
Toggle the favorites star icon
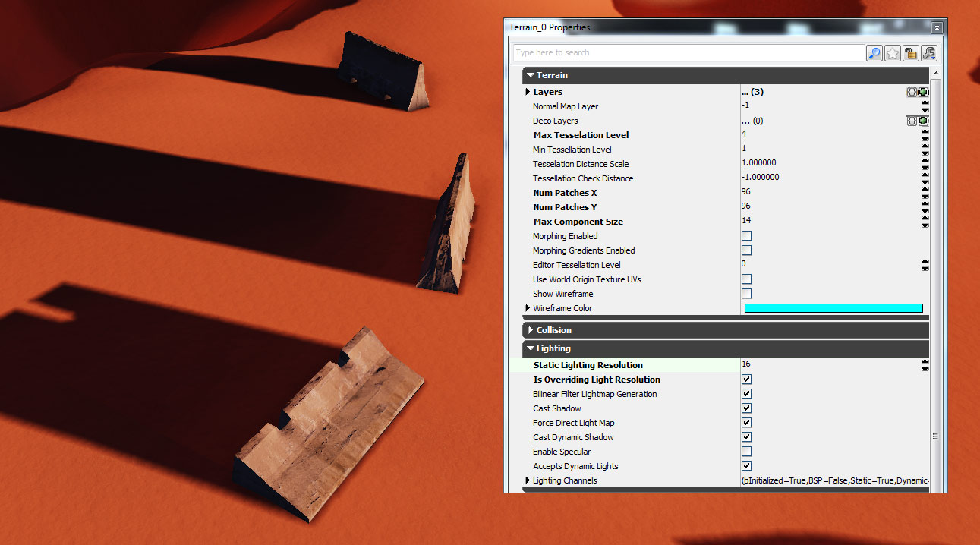point(893,53)
